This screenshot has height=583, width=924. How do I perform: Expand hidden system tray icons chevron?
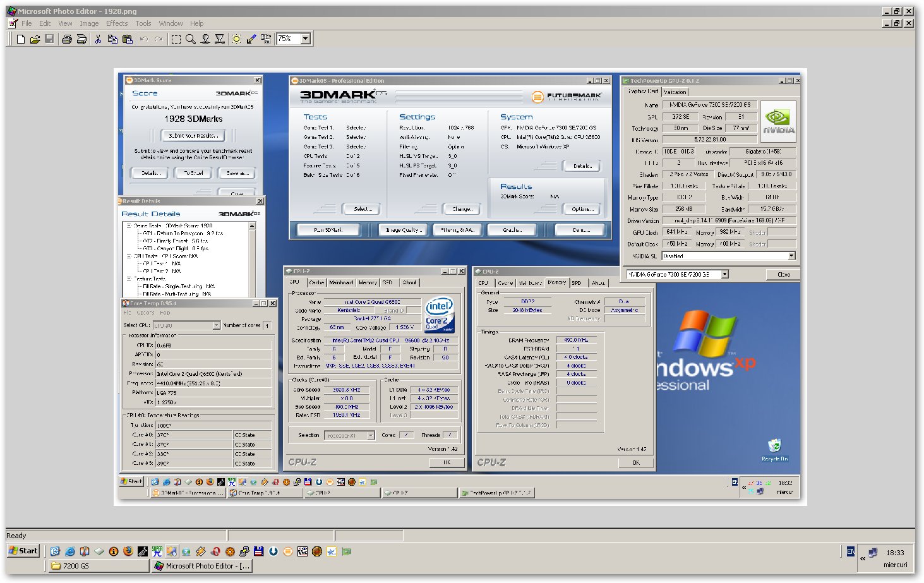[x=862, y=558]
